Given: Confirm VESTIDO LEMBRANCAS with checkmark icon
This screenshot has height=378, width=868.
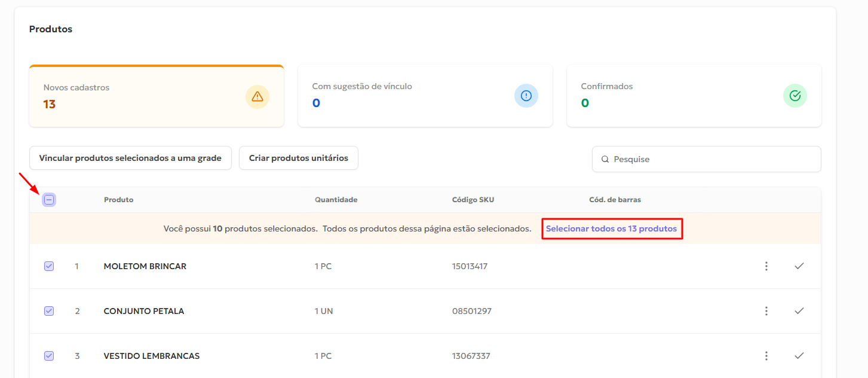Looking at the screenshot, I should pyautogui.click(x=799, y=356).
